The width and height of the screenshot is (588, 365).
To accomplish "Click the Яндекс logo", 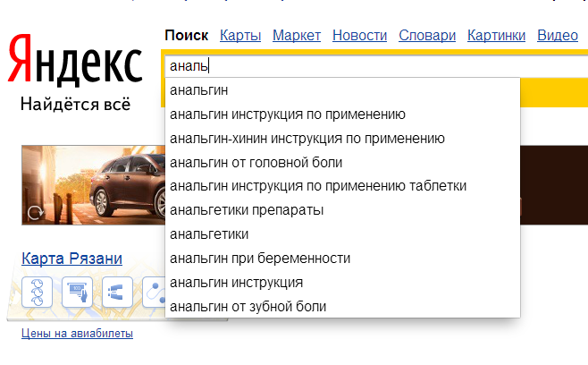I will point(74,64).
